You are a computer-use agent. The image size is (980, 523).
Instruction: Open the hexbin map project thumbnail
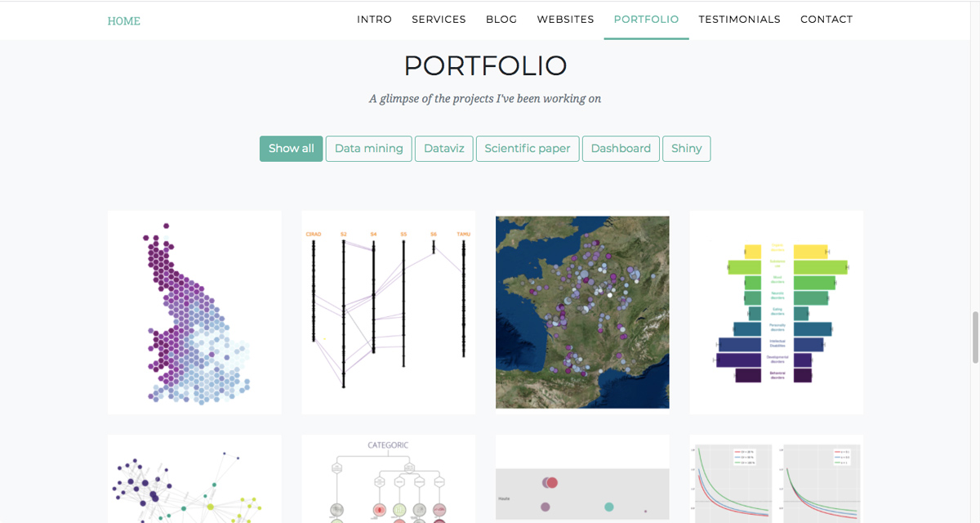coord(194,311)
